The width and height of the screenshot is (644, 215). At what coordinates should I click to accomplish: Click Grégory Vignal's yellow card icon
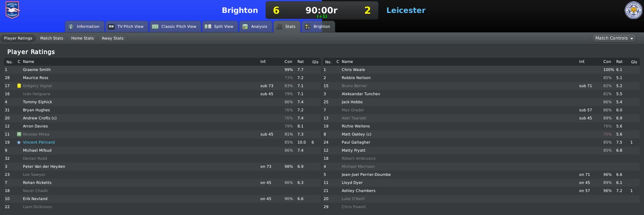click(x=19, y=86)
